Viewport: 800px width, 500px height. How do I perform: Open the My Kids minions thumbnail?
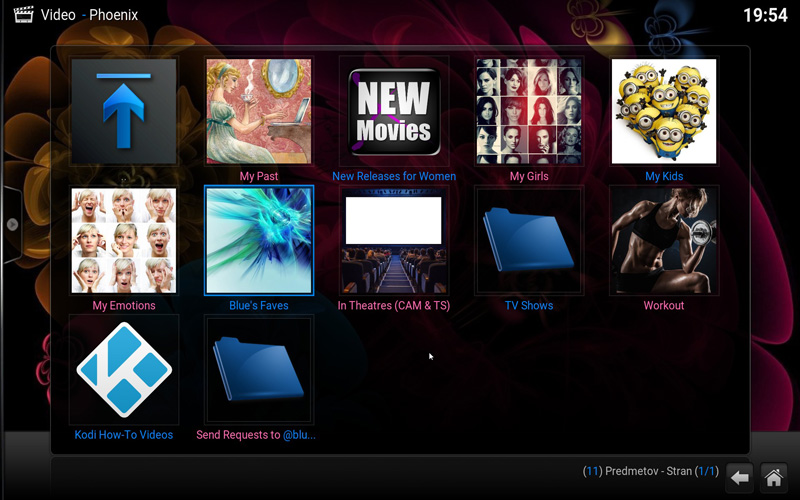[664, 111]
